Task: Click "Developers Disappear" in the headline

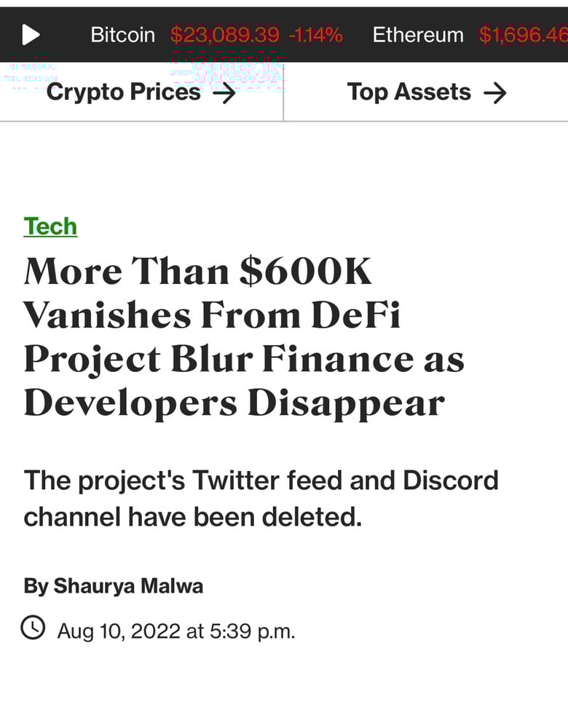Action: click(x=234, y=404)
